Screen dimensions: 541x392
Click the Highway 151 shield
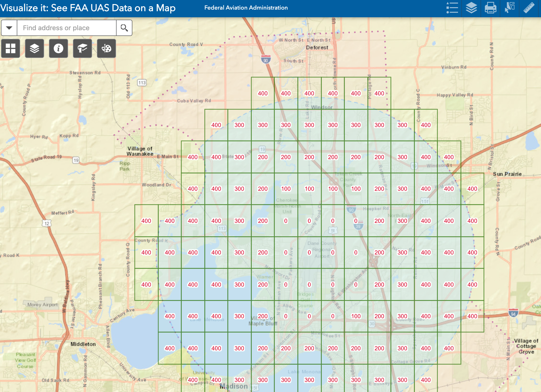(x=425, y=201)
